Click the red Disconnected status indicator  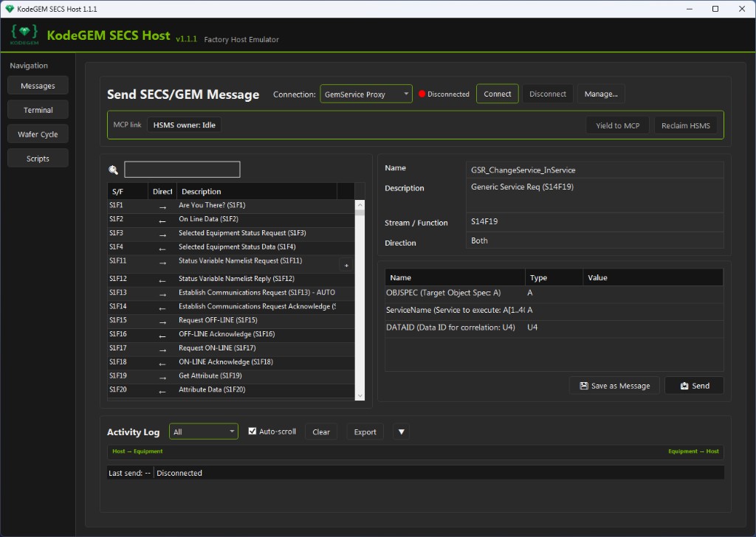pos(422,94)
